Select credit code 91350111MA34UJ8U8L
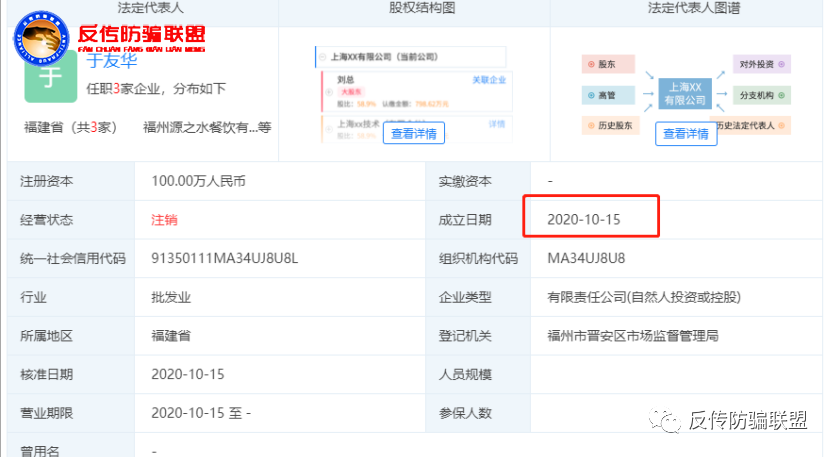 pyautogui.click(x=224, y=258)
